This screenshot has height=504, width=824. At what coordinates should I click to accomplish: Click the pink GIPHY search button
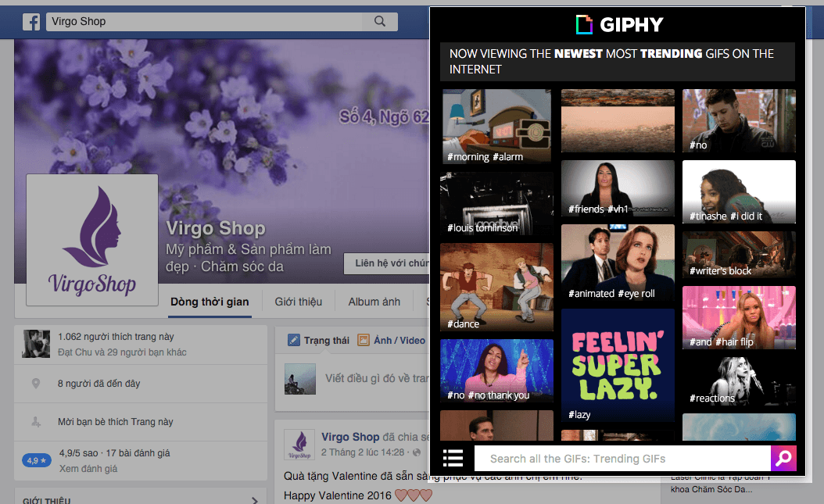(783, 459)
